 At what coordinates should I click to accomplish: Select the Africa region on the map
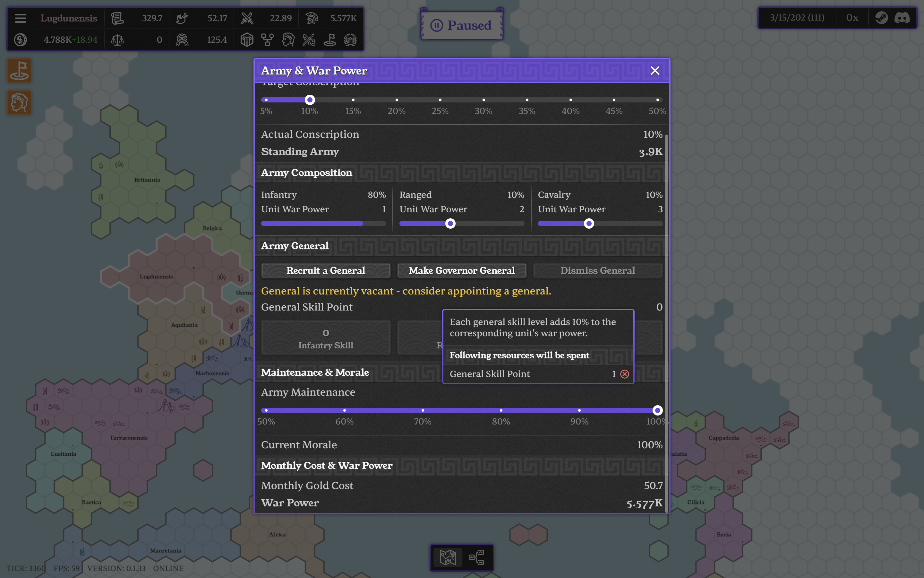(277, 534)
